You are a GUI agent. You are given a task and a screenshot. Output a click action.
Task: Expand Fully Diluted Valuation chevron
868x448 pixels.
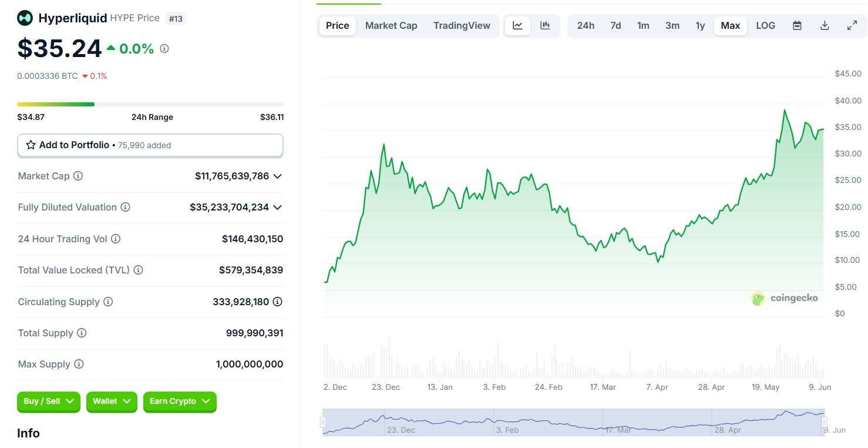(278, 207)
